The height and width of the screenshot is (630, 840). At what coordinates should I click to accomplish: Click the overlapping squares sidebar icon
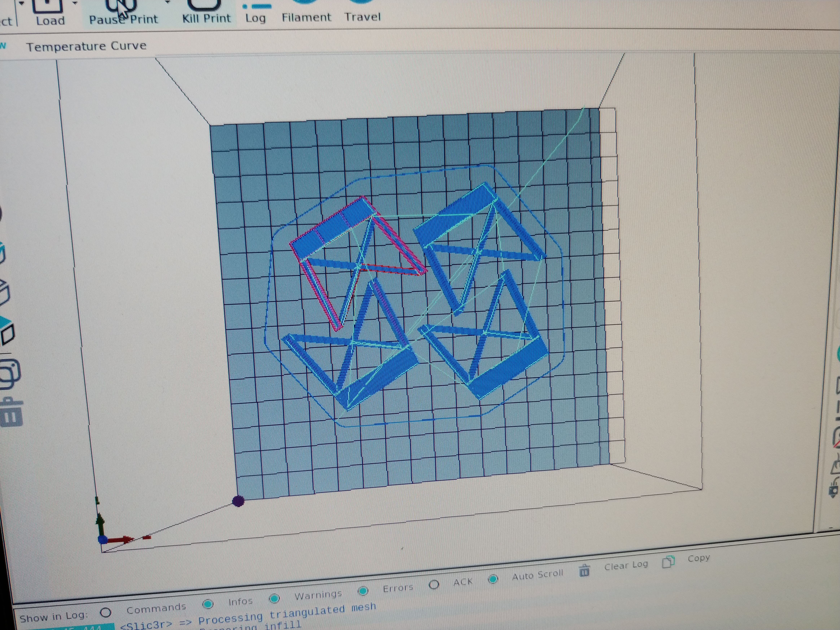coord(10,374)
